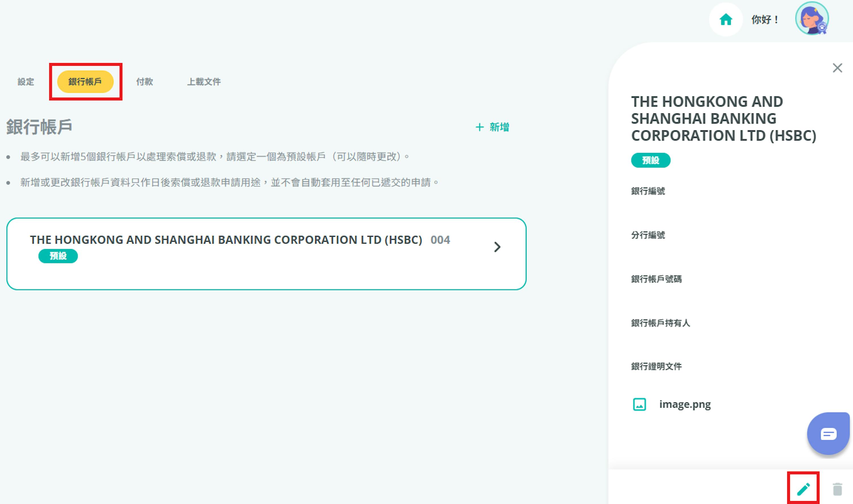Screen dimensions: 853x504
Task: Click the plus icon beside 新增
Action: tap(479, 127)
